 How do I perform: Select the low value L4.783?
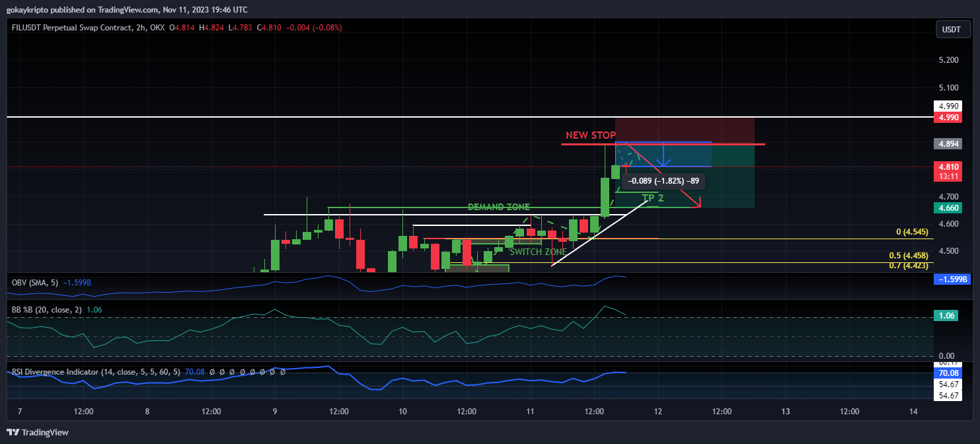(x=241, y=28)
